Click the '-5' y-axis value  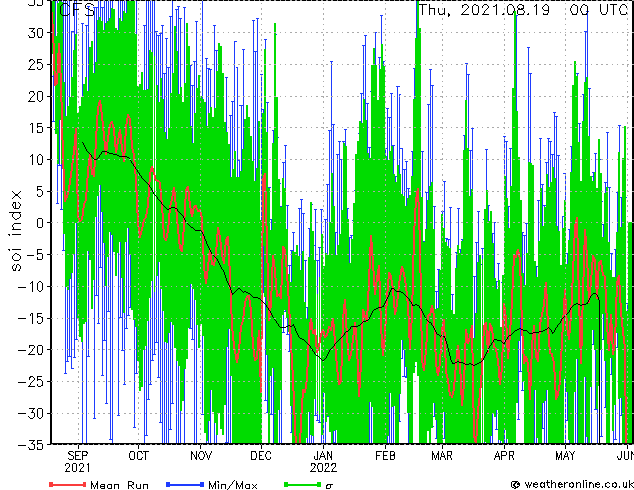click(x=35, y=255)
